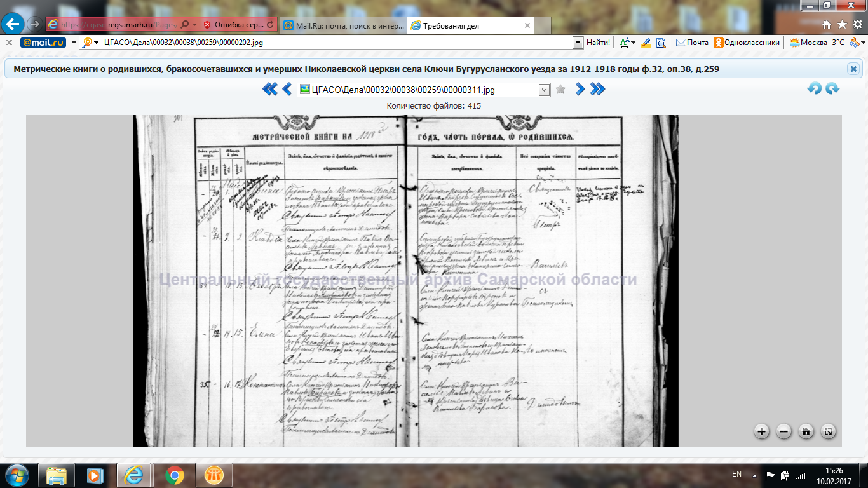The image size is (868, 488).
Task: Click the Найти! search button
Action: coord(598,43)
